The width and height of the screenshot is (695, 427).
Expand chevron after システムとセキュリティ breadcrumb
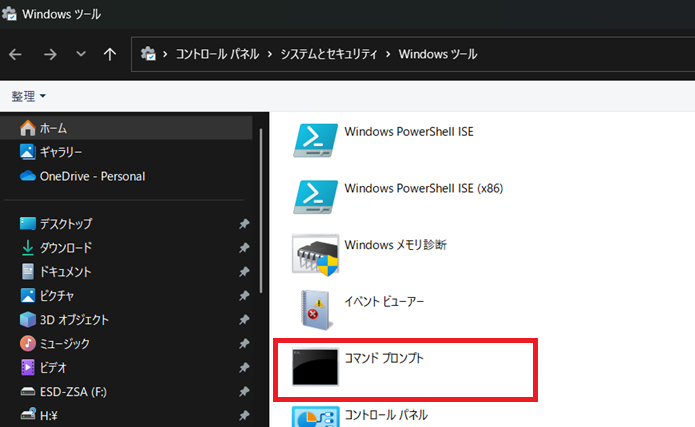pyautogui.click(x=388, y=54)
